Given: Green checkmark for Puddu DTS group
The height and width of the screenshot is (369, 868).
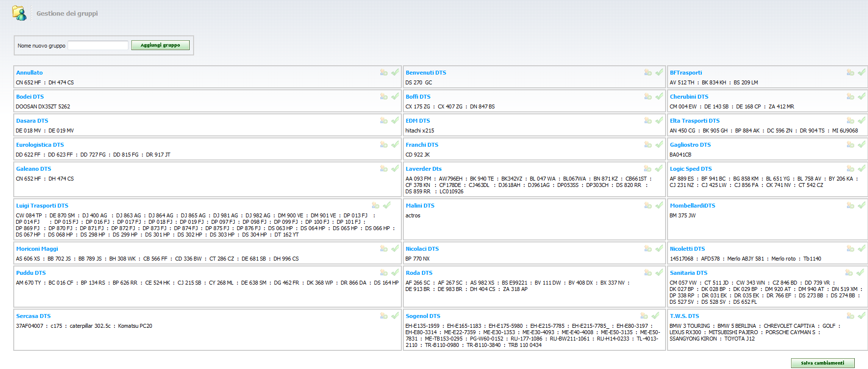Looking at the screenshot, I should pyautogui.click(x=395, y=272).
